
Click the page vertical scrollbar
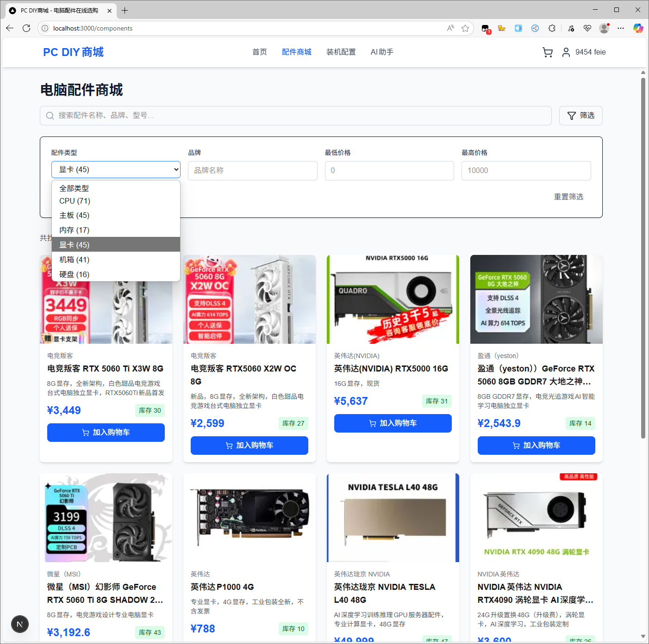click(x=643, y=259)
